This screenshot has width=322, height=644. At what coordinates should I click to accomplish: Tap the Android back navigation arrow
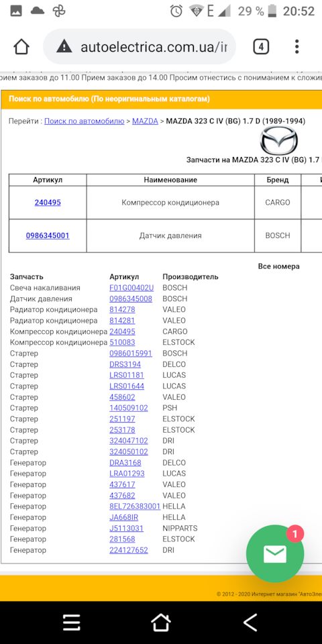(250, 623)
